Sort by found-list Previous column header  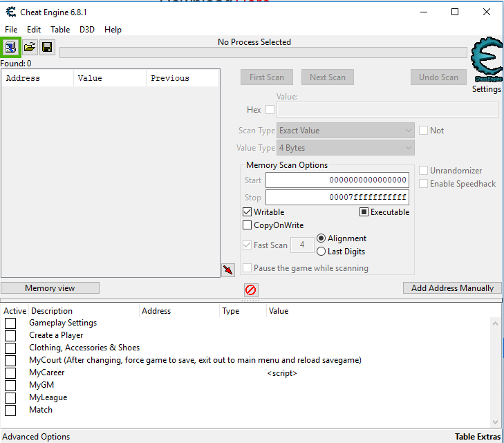click(x=183, y=78)
